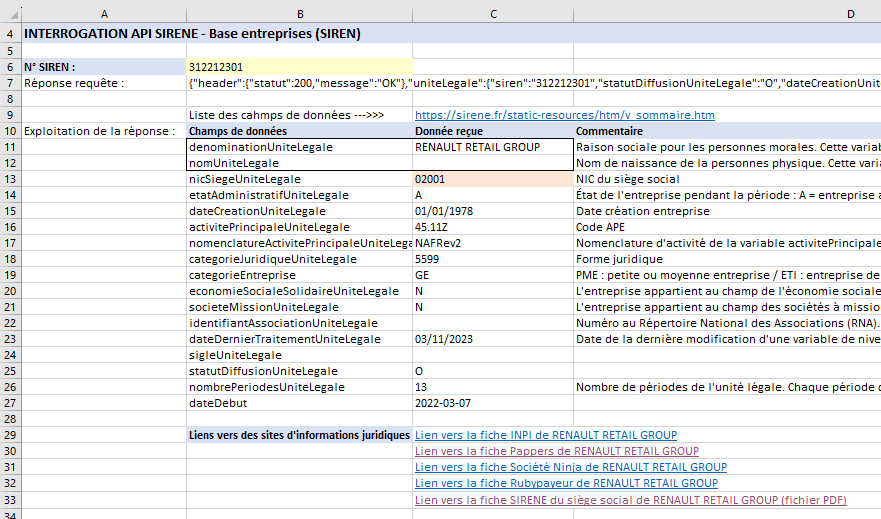Select the JSON response cell in row 7

click(534, 83)
